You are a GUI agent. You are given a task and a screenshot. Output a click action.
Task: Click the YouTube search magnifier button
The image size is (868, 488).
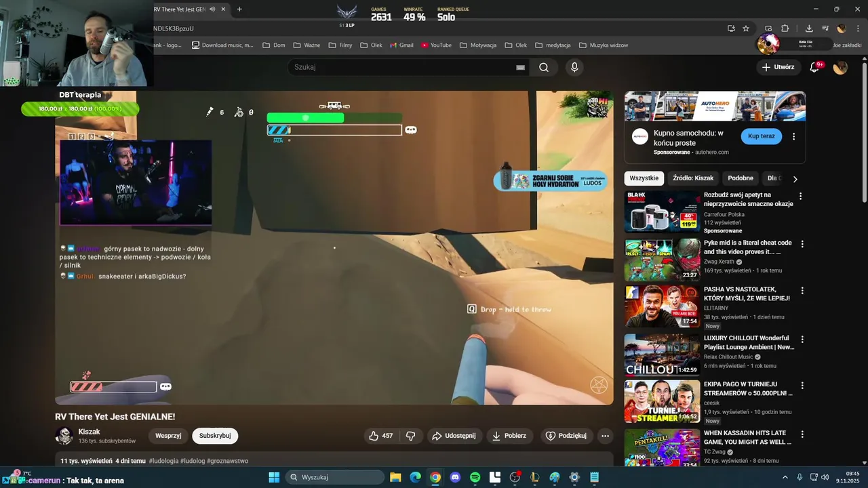pyautogui.click(x=544, y=67)
